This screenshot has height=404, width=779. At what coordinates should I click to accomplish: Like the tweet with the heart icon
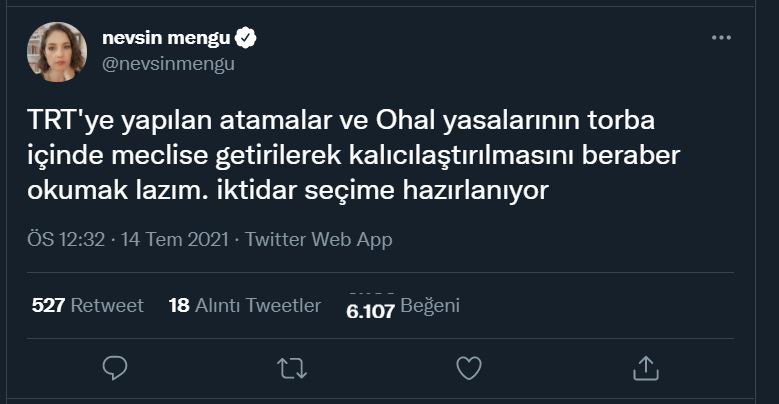(x=468, y=368)
